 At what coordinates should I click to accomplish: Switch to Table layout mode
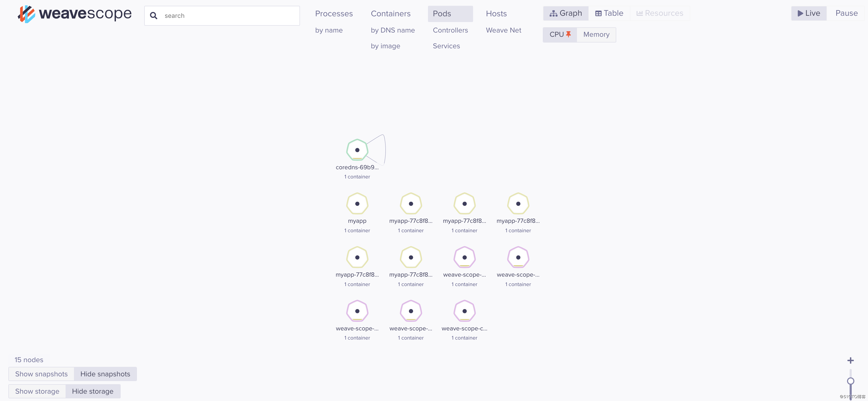(x=609, y=13)
